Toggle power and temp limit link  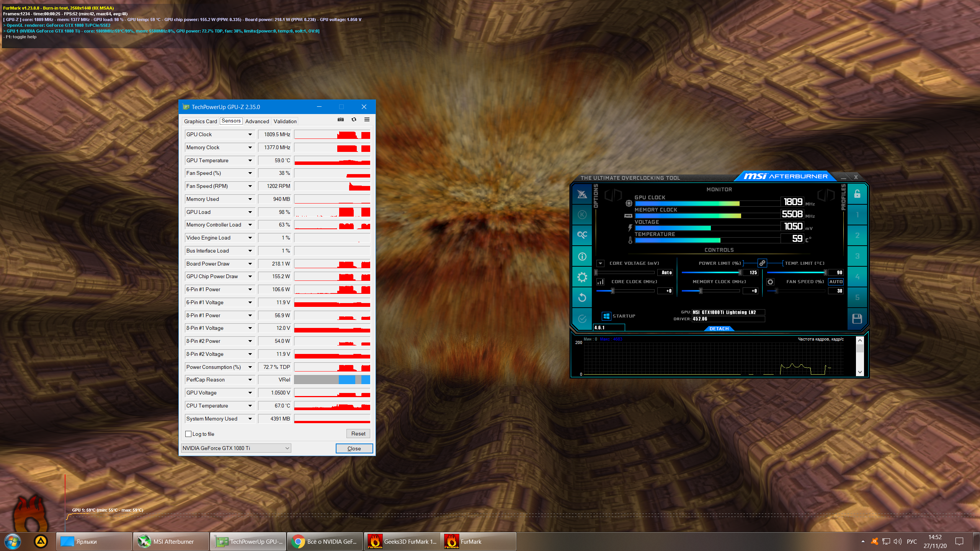click(762, 263)
